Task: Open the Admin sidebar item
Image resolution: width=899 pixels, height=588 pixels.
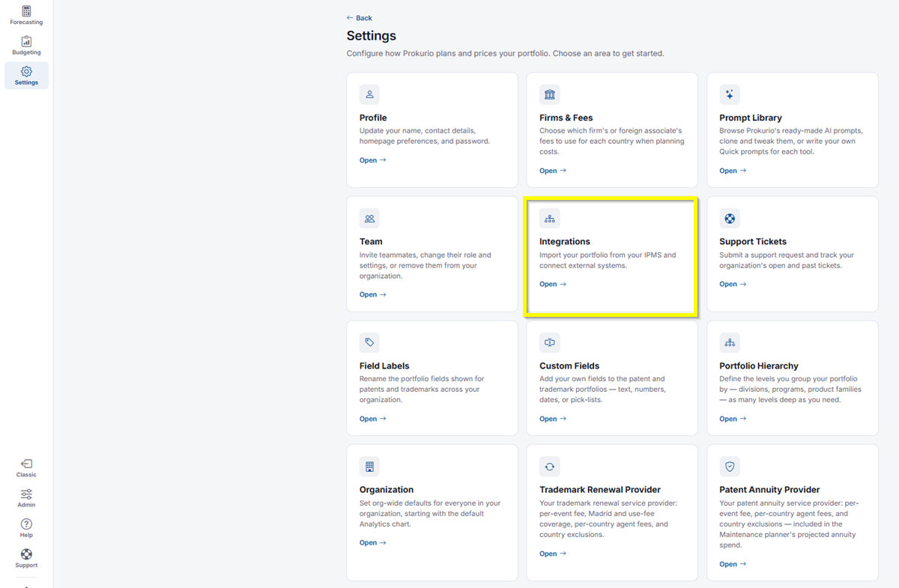Action: (26, 498)
